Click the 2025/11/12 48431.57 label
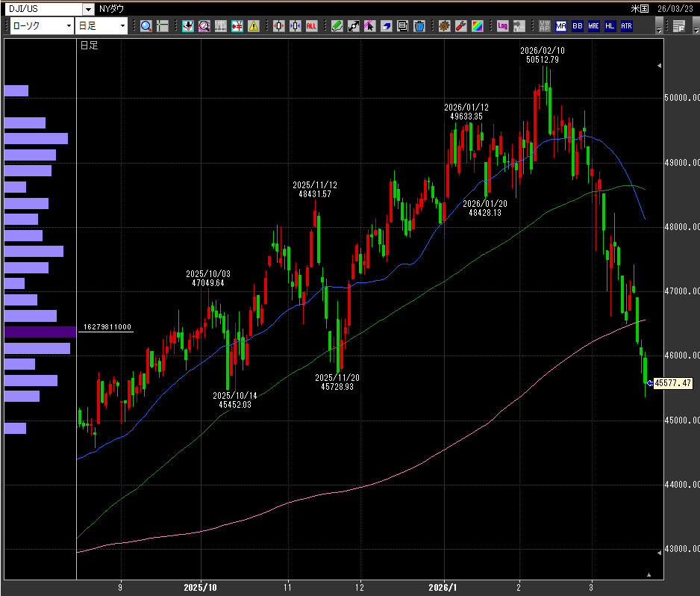The image size is (700, 596). tap(315, 190)
